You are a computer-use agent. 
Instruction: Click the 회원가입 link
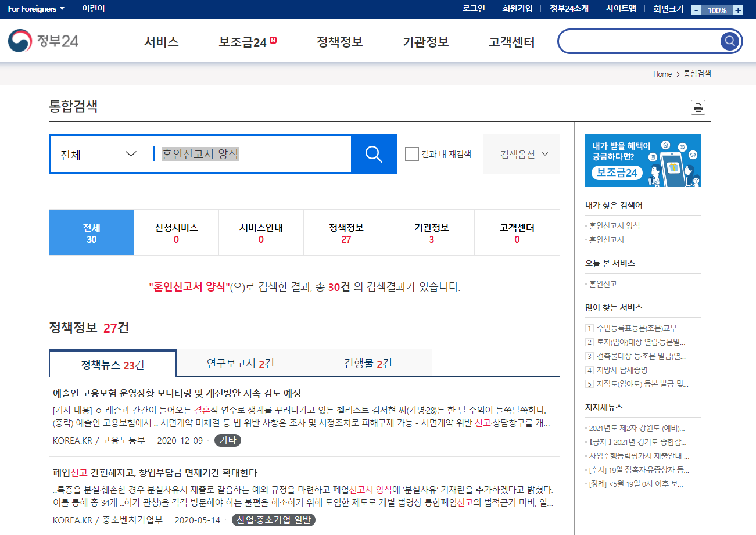(x=517, y=9)
